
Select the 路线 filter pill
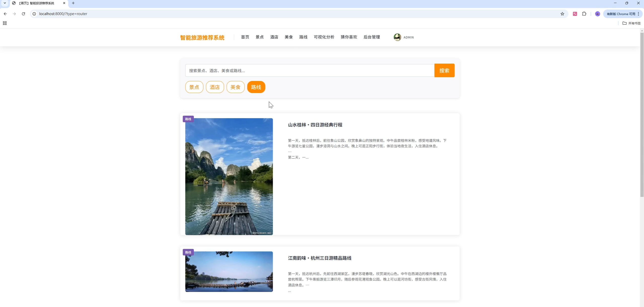[256, 87]
